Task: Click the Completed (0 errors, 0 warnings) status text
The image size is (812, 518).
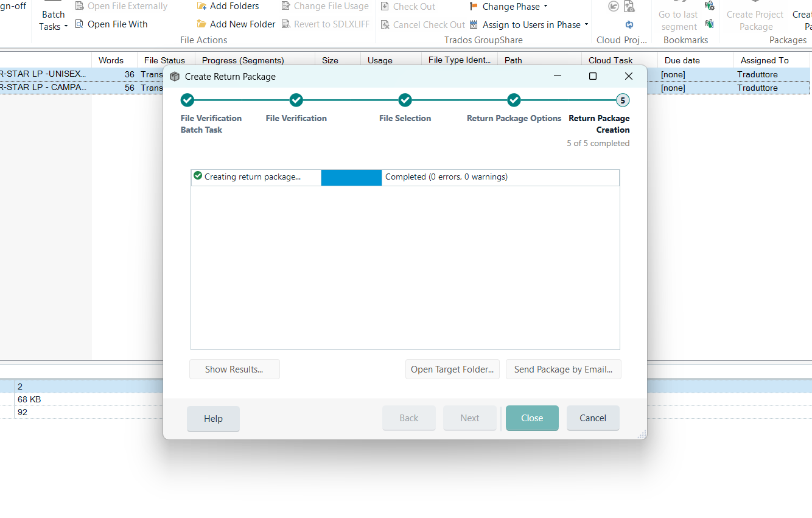Action: click(446, 177)
